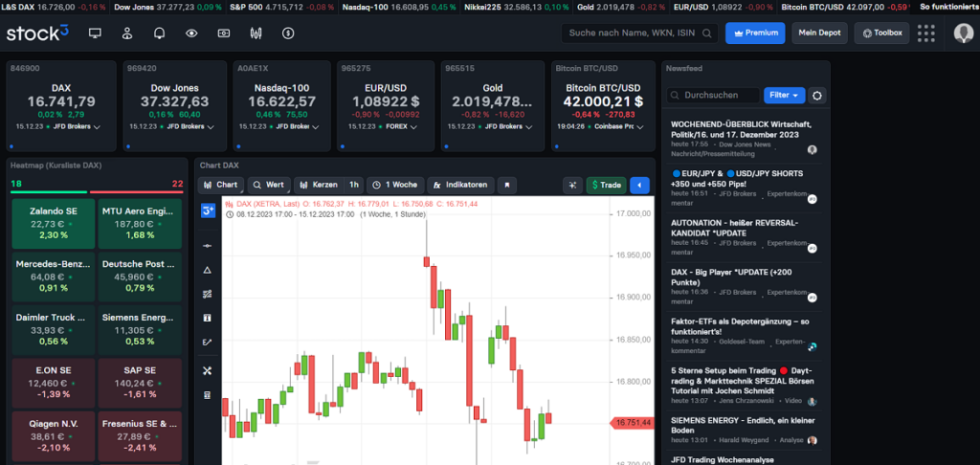Image resolution: width=980 pixels, height=465 pixels.
Task: Click the dollar coin icon in top navigation
Action: click(288, 33)
